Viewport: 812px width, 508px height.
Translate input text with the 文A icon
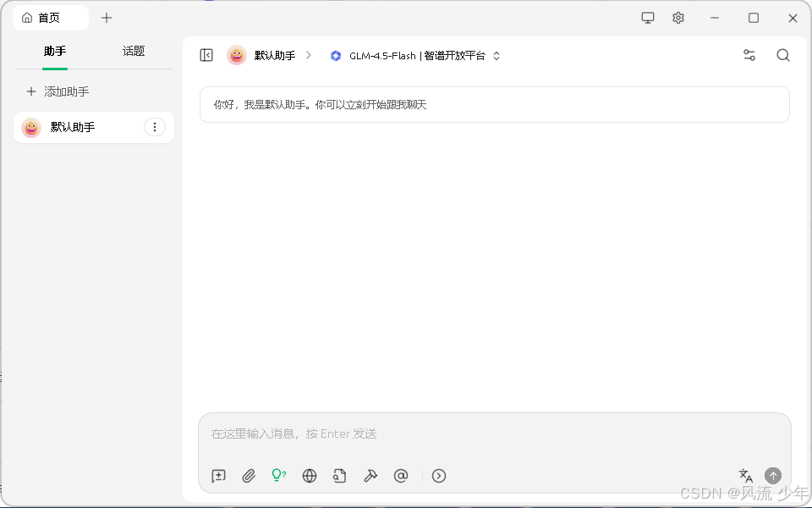[745, 476]
